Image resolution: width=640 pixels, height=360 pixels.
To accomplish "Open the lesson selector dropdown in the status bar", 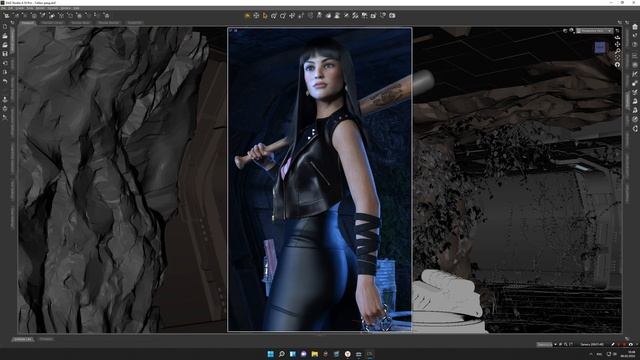I will tap(546, 344).
